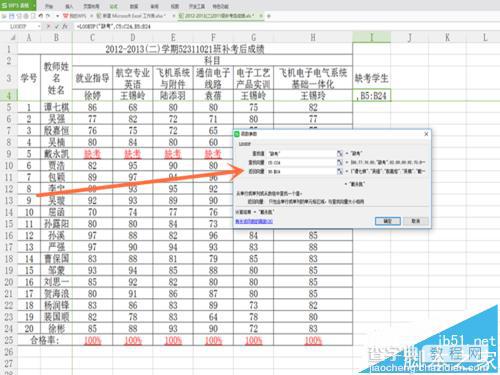Click the 学号 header cell
The image size is (500, 375).
(29, 78)
